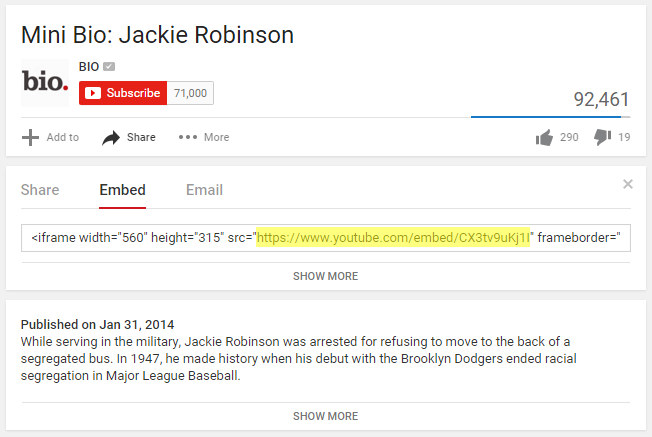This screenshot has height=437, width=652.
Task: Dislike the video with thumbs down
Action: coord(603,137)
